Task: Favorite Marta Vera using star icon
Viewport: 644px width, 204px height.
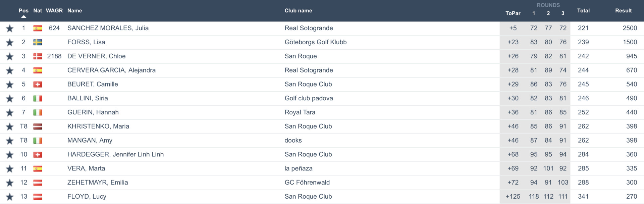Action: point(10,169)
